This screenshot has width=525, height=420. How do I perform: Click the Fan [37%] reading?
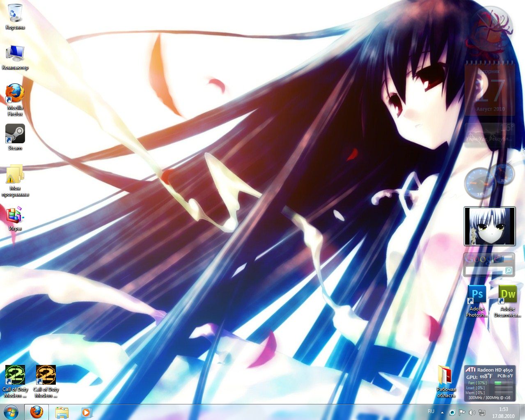click(477, 383)
